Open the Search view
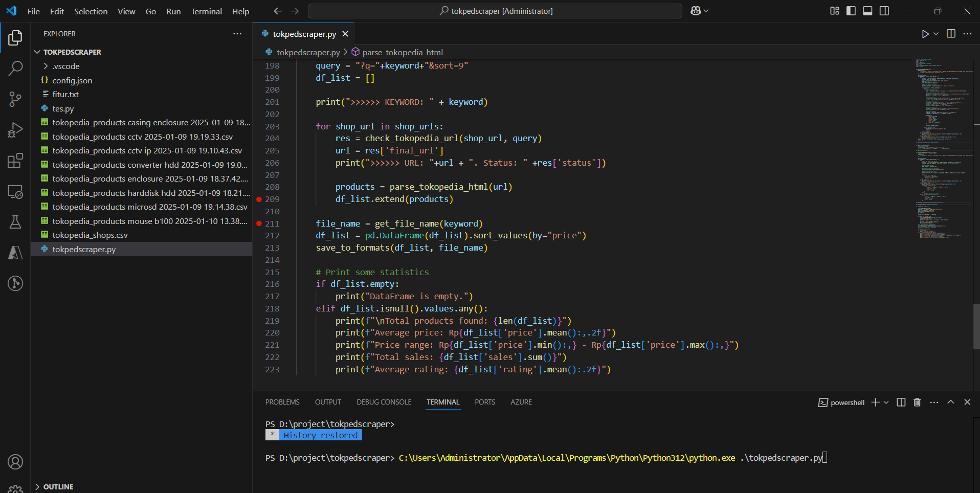Image resolution: width=980 pixels, height=493 pixels. pyautogui.click(x=15, y=68)
